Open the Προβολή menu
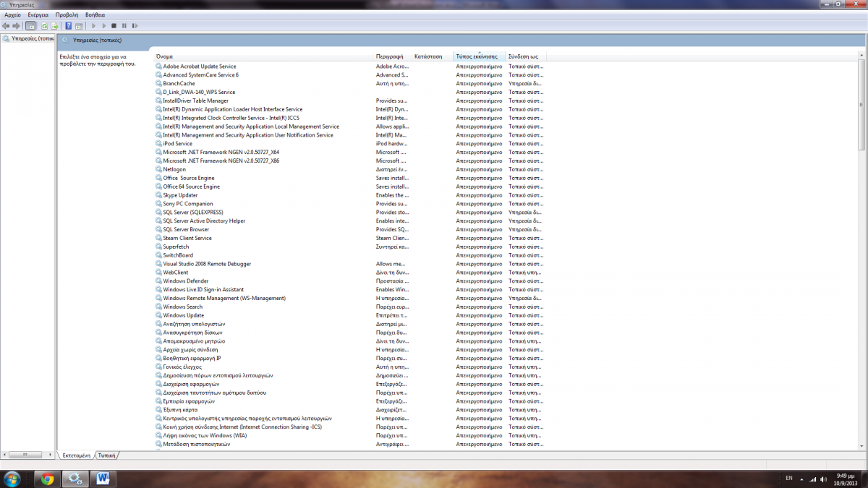 point(67,14)
